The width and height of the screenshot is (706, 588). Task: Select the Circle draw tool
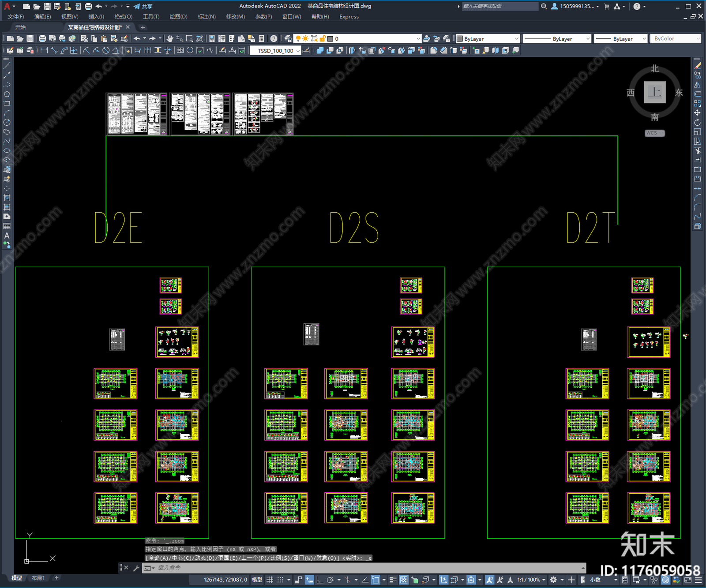pyautogui.click(x=7, y=122)
